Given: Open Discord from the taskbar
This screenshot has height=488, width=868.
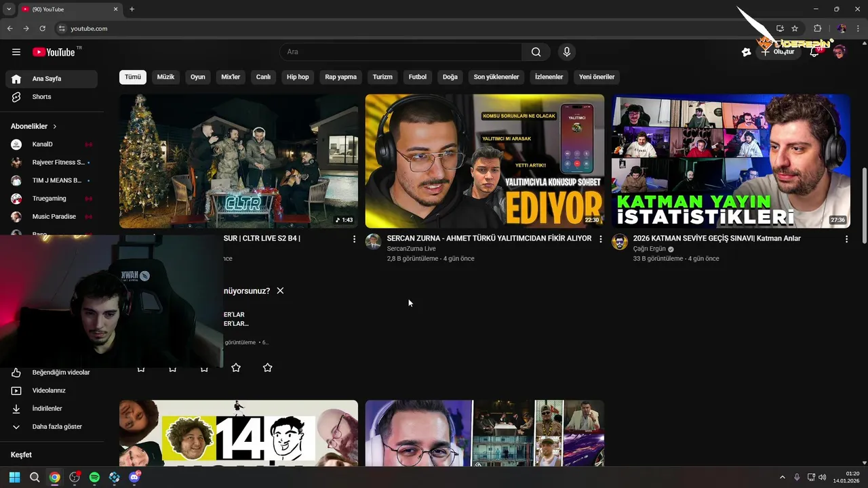Looking at the screenshot, I should coord(134,477).
